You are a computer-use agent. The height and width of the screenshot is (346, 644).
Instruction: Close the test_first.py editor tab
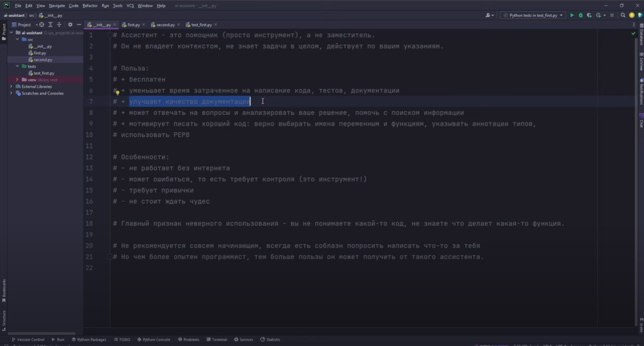(x=216, y=25)
